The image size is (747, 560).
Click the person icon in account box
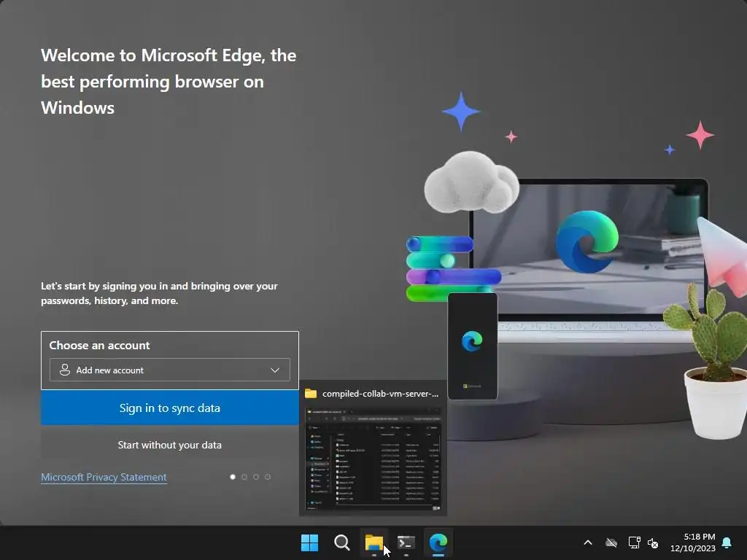[65, 370]
